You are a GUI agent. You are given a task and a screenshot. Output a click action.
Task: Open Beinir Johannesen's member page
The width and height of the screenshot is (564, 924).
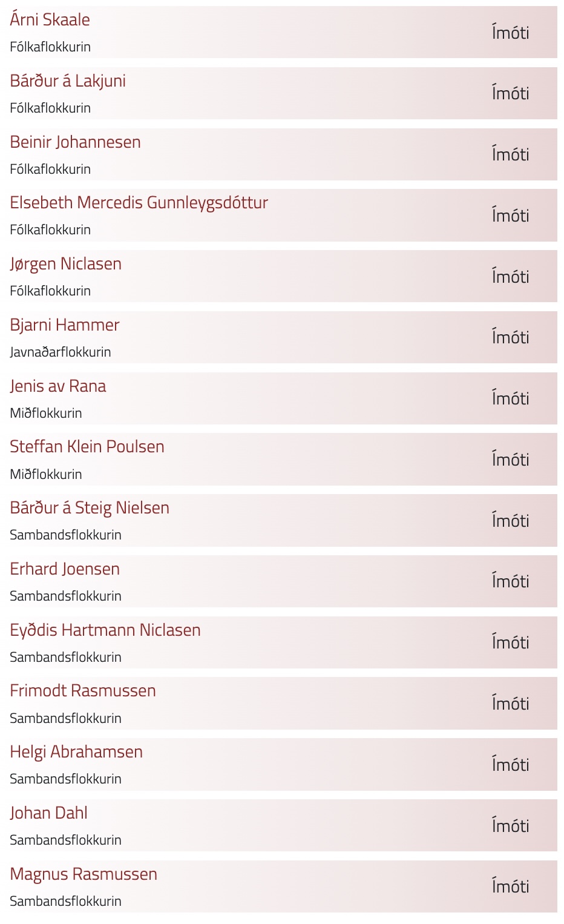pyautogui.click(x=75, y=142)
